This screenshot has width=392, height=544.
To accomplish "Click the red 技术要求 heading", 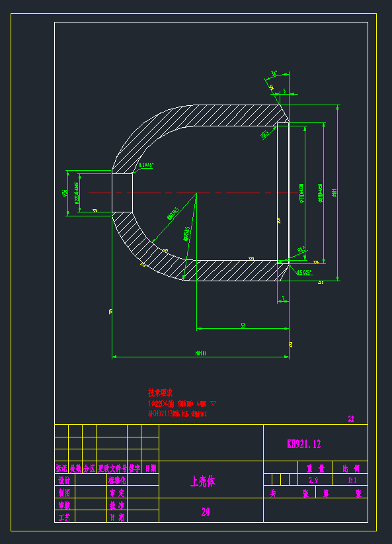I will 160,392.
